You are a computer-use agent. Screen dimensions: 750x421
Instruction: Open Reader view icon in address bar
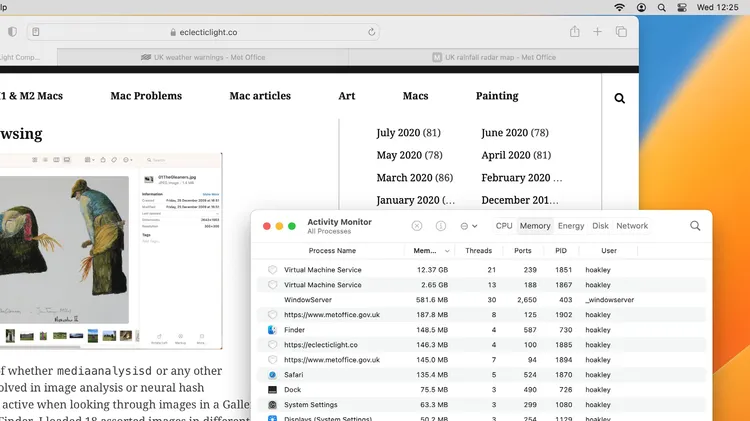click(36, 32)
